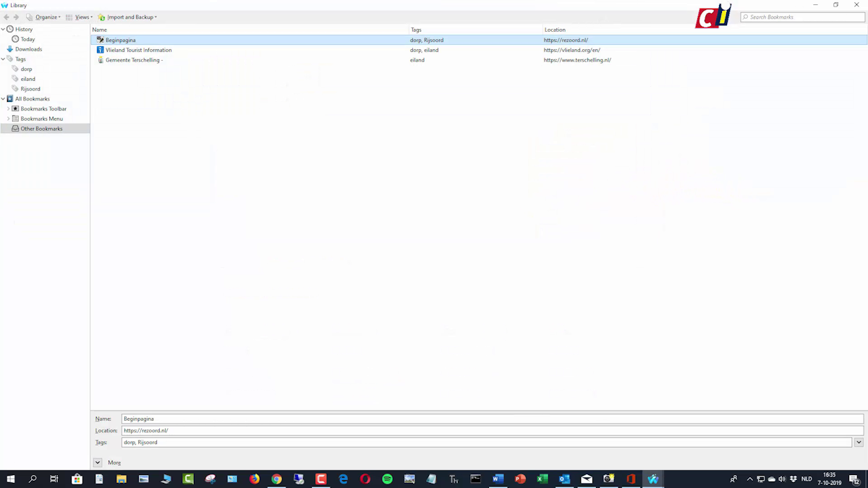Screen dimensions: 868x488
Task: Open PowerPoint from the taskbar
Action: click(520, 479)
